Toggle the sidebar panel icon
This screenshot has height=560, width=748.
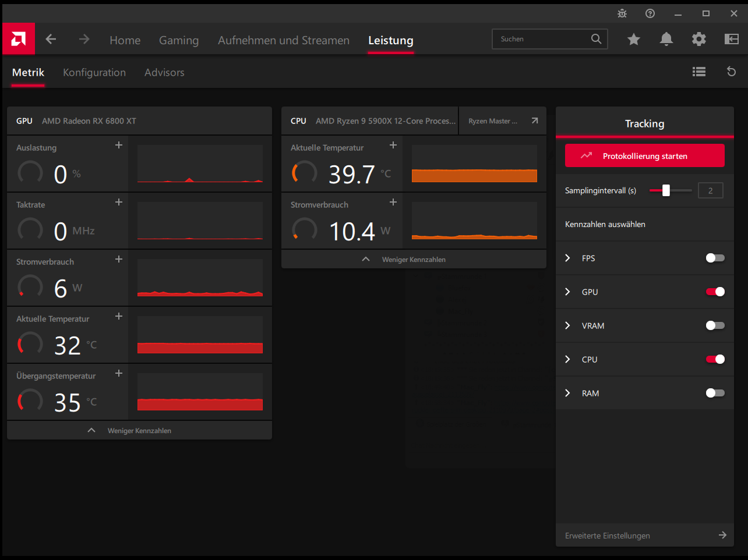click(732, 39)
